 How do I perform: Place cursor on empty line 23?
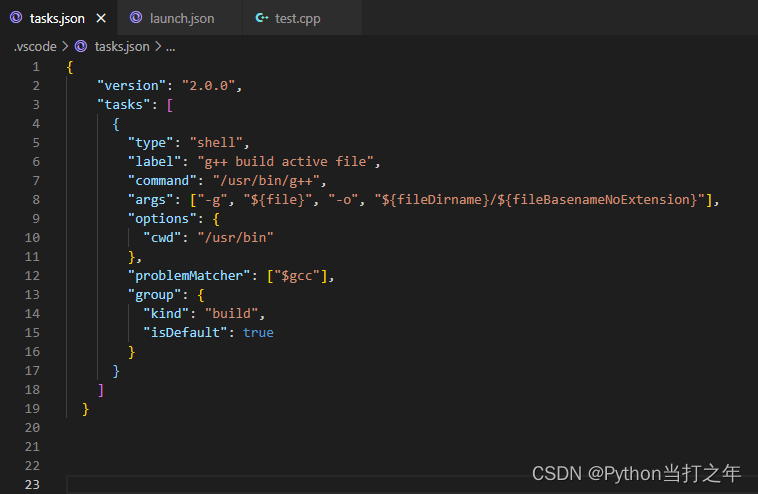click(412, 484)
